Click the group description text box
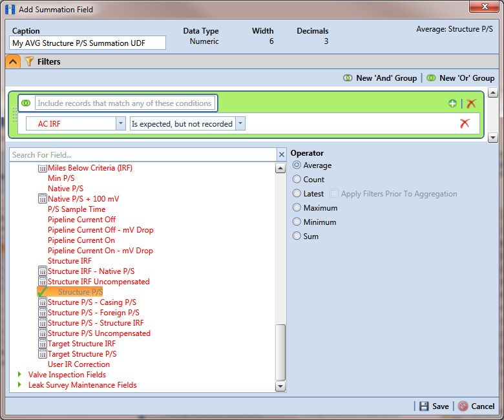The width and height of the screenshot is (504, 420). point(125,103)
